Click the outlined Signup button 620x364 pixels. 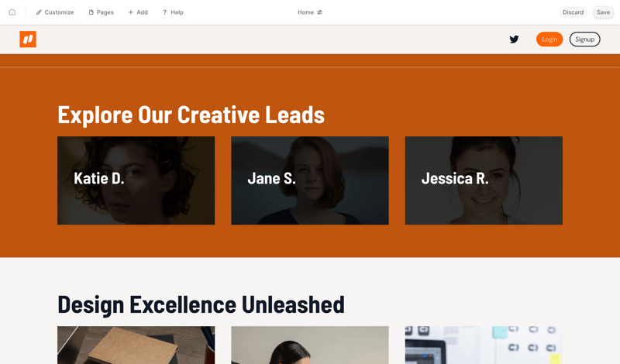coord(584,39)
